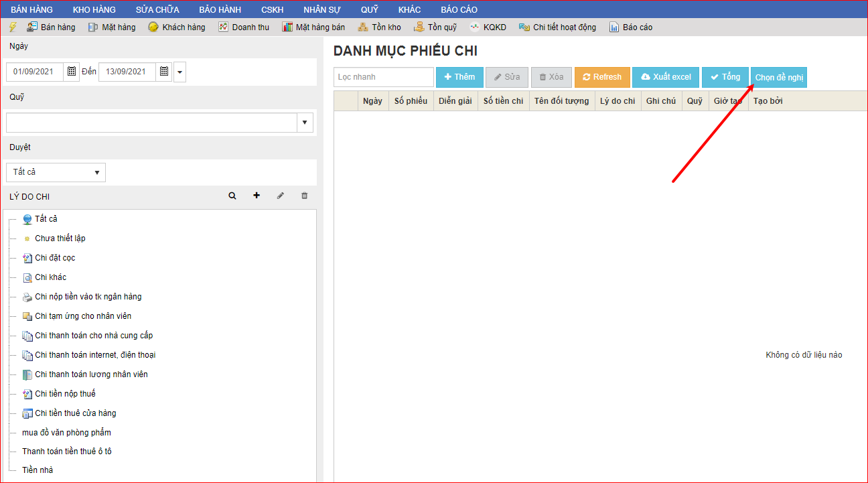Viewport: 868px width, 483px height.
Task: Click trash delete icon in LÝ DO CHI
Action: tap(305, 196)
